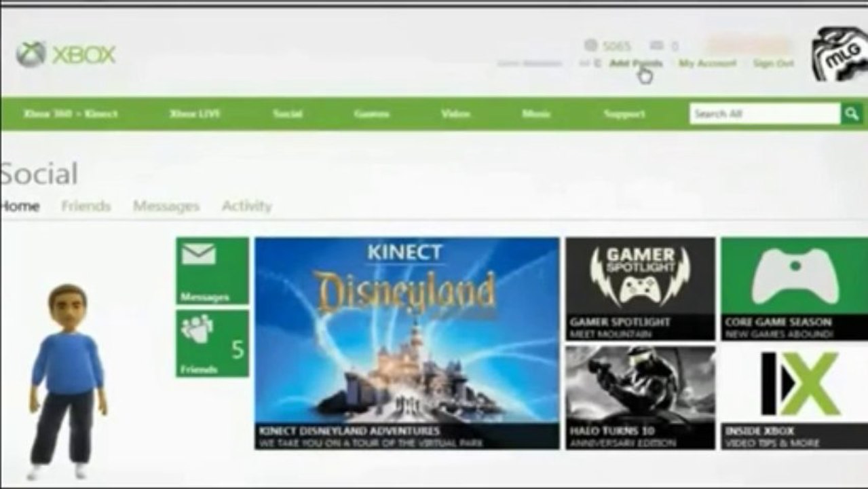Open the Kinect Disneyland Adventures banner

point(407,343)
